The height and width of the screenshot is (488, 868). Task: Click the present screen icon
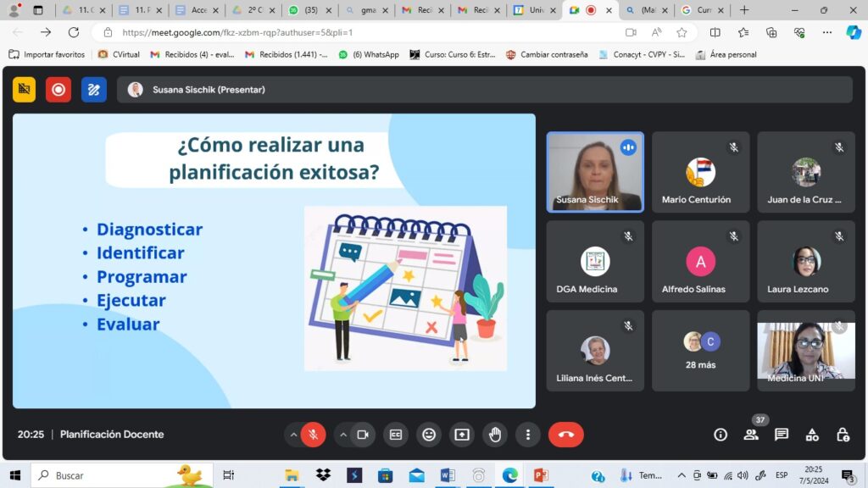click(x=462, y=435)
